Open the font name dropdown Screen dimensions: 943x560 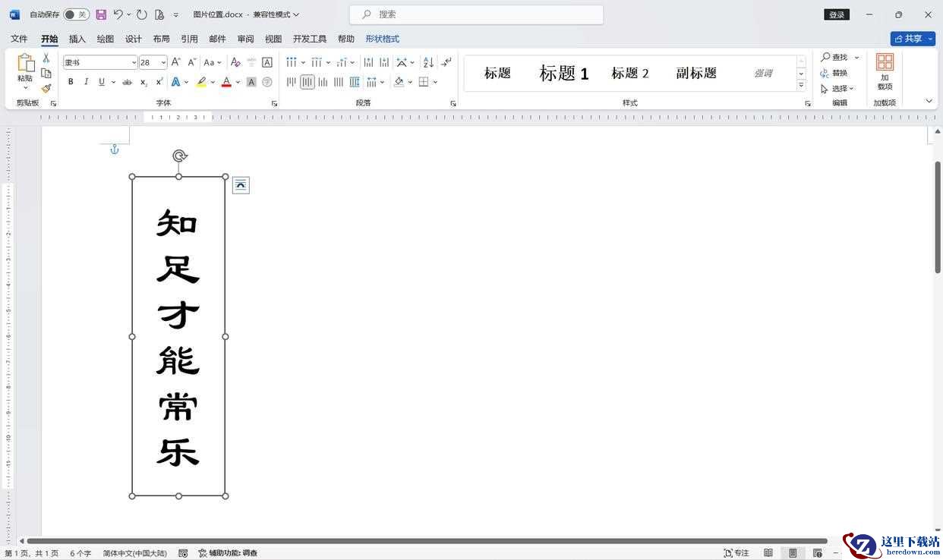click(x=134, y=62)
